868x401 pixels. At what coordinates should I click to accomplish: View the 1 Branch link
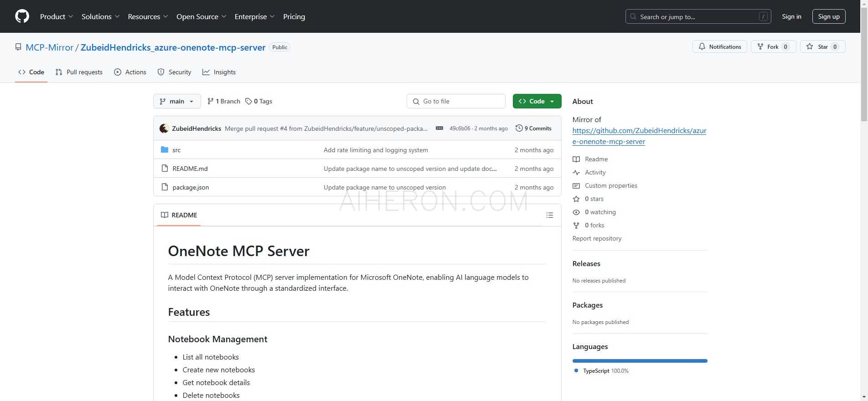tap(223, 101)
